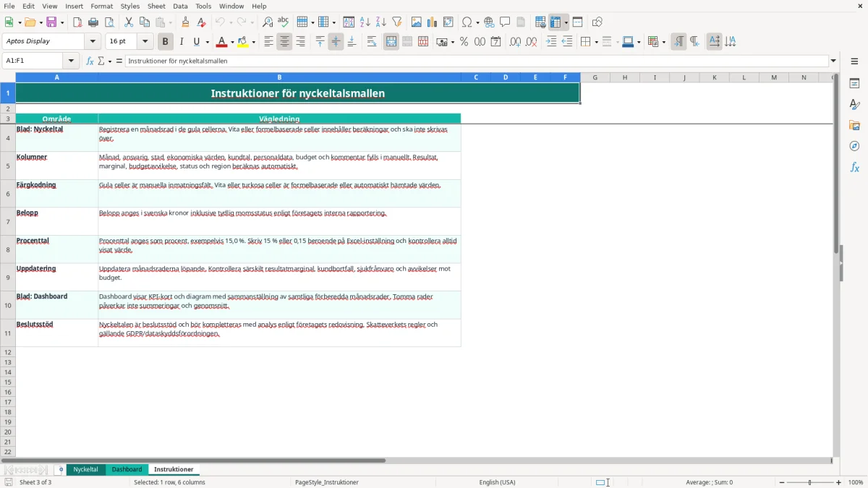Click the Insert Hyperlink icon
The width and height of the screenshot is (868, 488).
point(489,22)
